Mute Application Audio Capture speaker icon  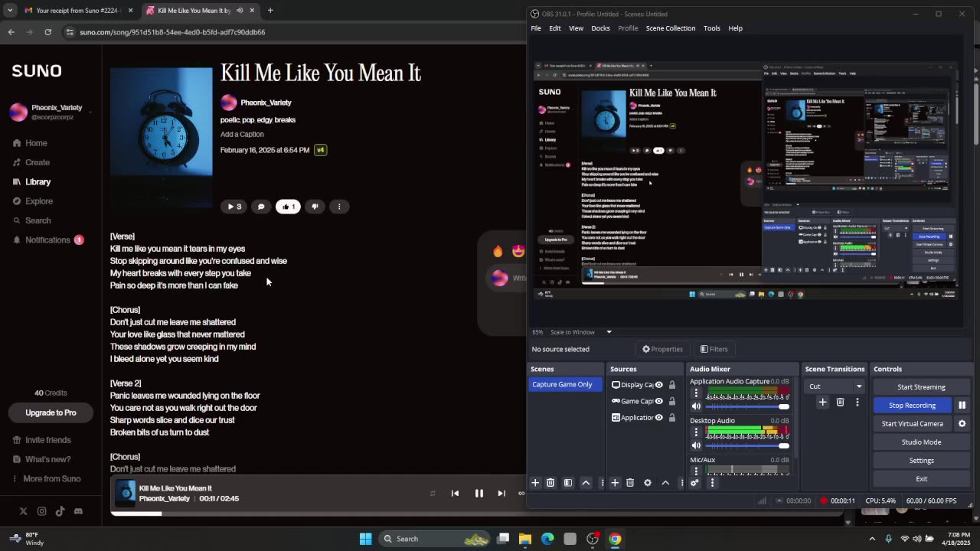click(x=696, y=406)
